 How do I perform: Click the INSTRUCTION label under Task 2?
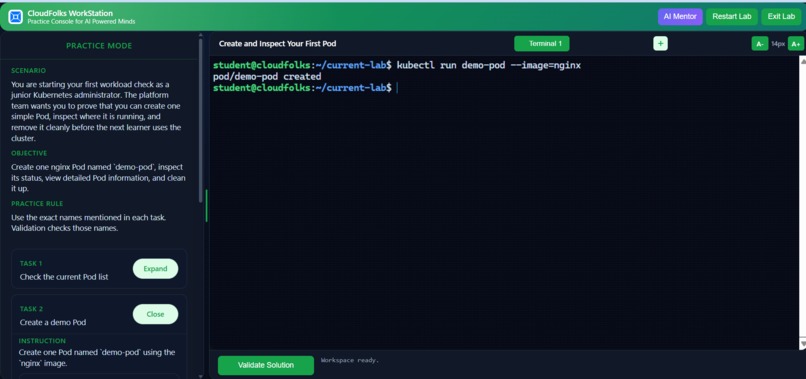(42, 341)
